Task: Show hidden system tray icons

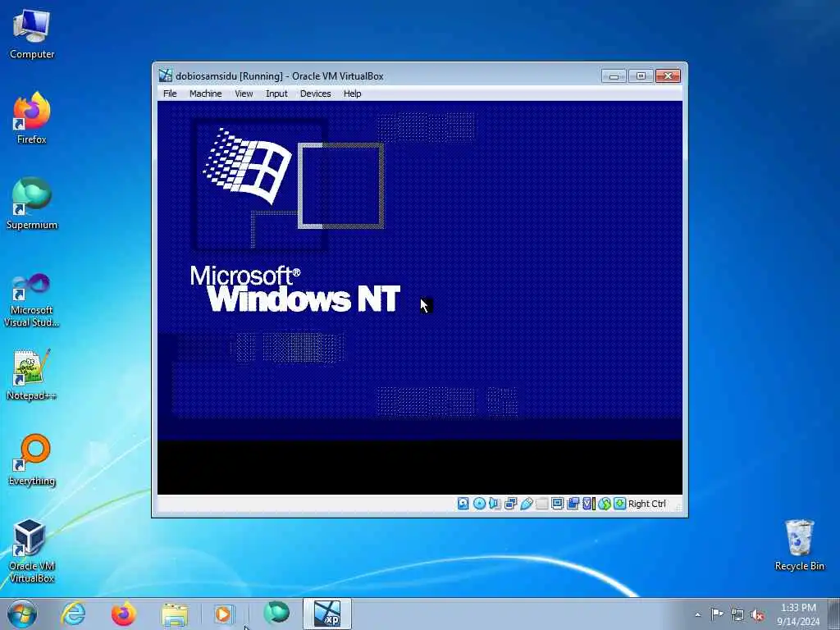Action: (x=697, y=614)
